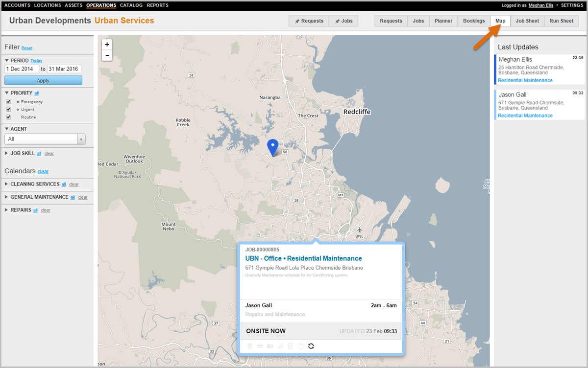This screenshot has height=368, width=588.
Task: Toggle the Urgent priority checkbox
Action: coord(8,110)
